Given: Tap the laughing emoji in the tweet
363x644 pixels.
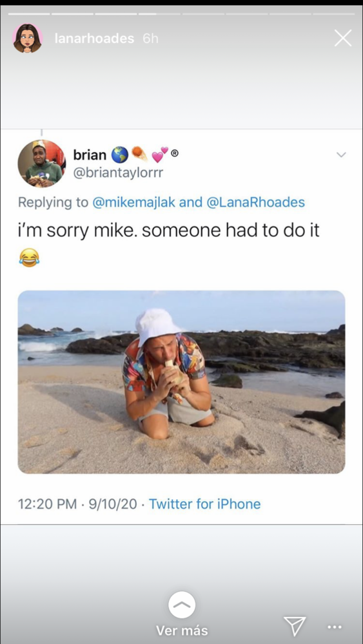Looking at the screenshot, I should click(x=29, y=258).
